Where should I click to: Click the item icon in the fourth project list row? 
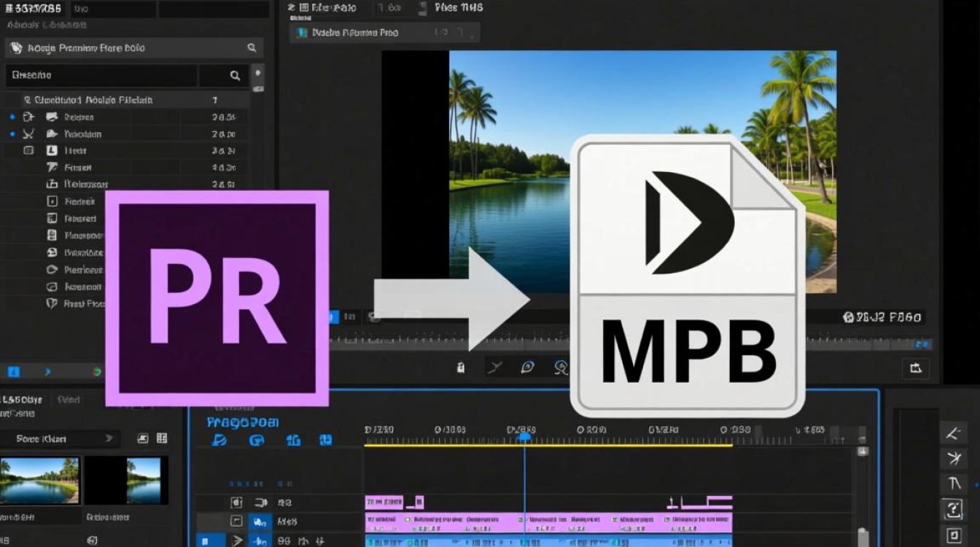pos(52,167)
